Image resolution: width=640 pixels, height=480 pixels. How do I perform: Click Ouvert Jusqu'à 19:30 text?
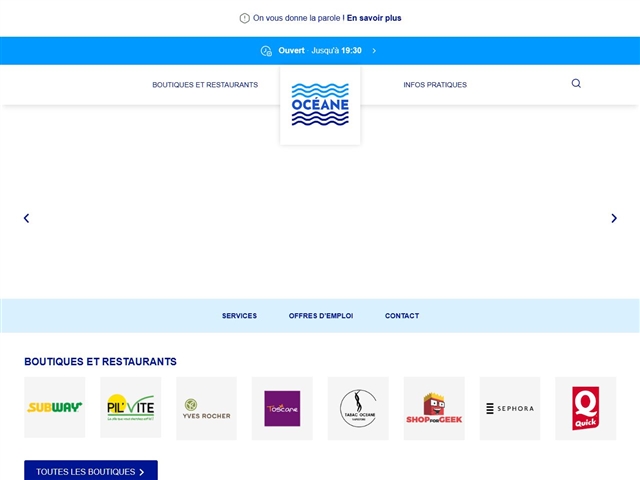click(320, 51)
